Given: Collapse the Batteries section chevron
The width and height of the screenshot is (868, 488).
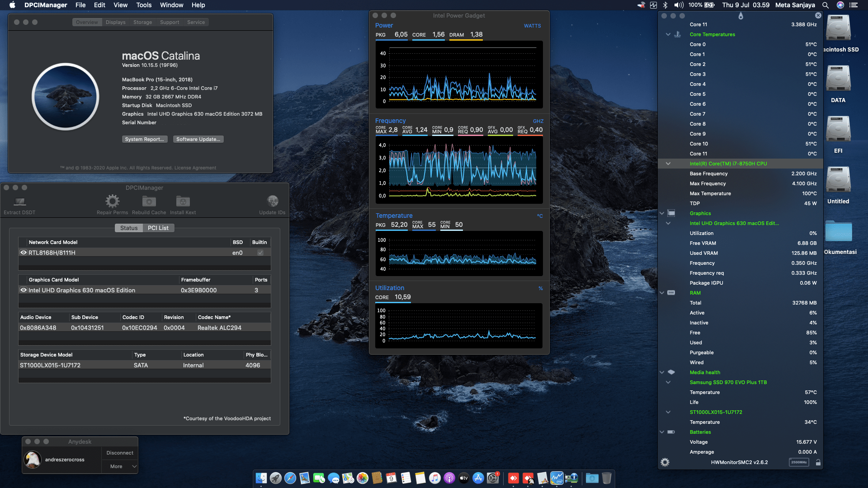Looking at the screenshot, I should (662, 432).
